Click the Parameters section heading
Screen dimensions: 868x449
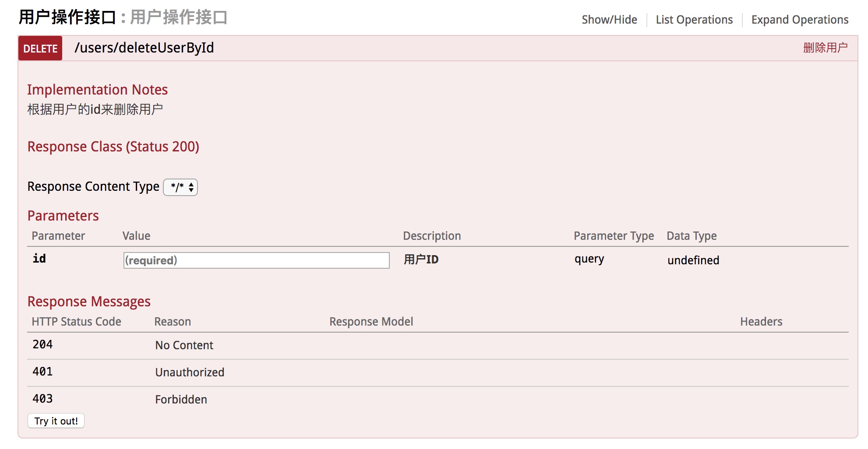pyautogui.click(x=63, y=216)
